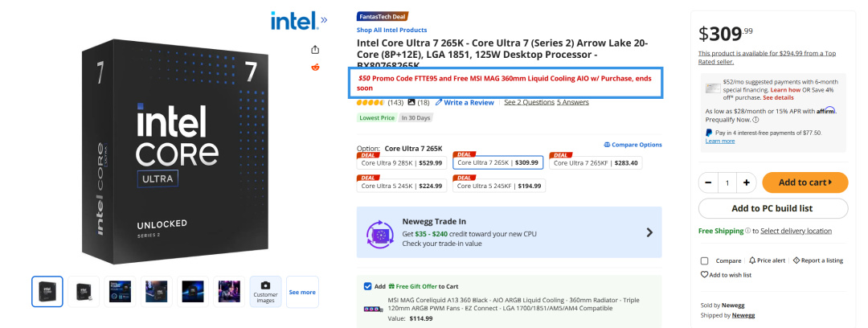Select Core Ultra 9 285K option

click(x=401, y=162)
